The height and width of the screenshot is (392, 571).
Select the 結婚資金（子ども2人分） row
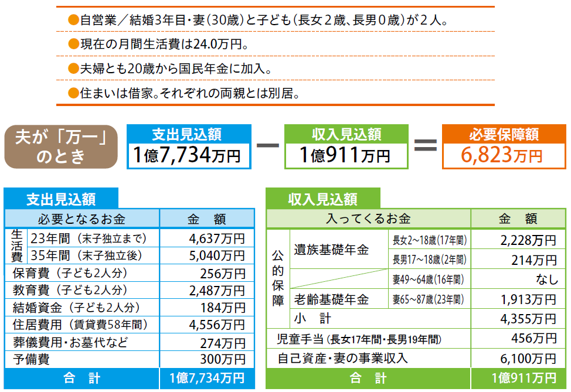click(82, 308)
